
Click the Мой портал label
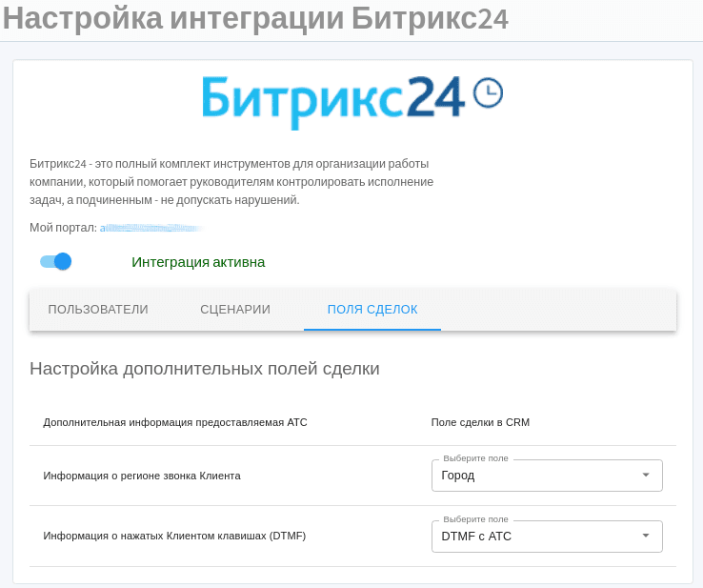(63, 228)
